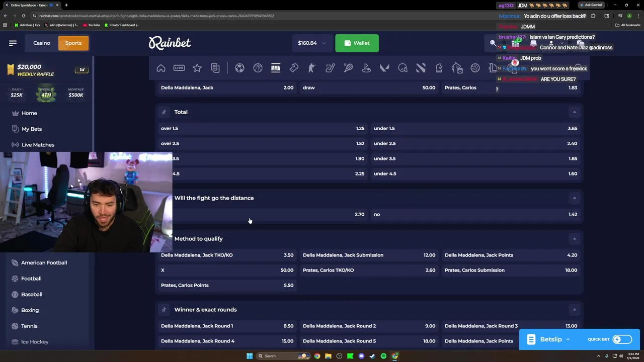Image resolution: width=644 pixels, height=362 pixels.
Task: Select American Football in the sidebar
Action: 44,263
